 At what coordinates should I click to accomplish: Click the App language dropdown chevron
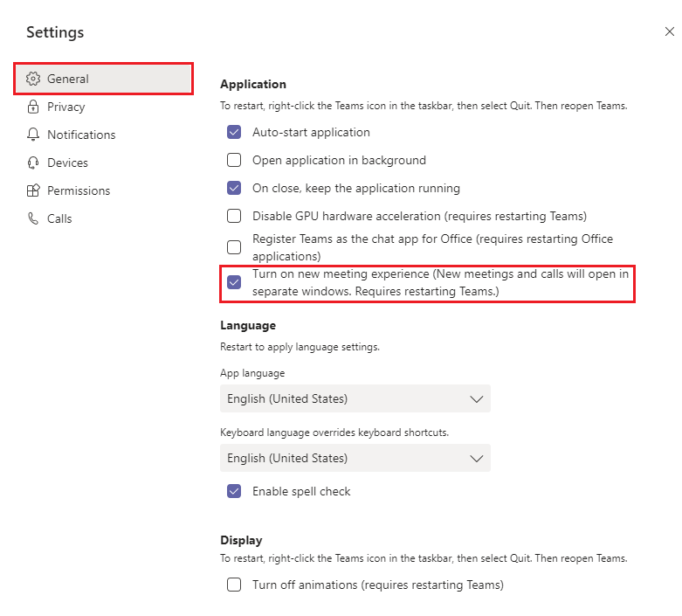[477, 398]
